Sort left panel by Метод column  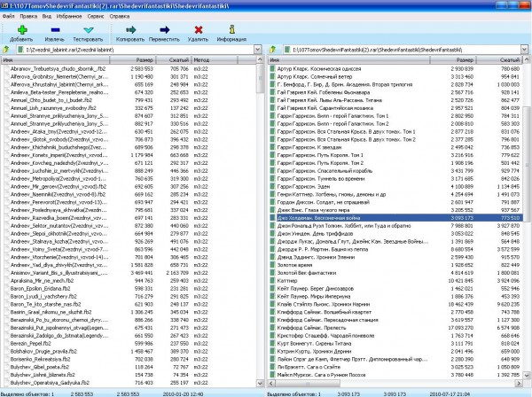[x=215, y=60]
